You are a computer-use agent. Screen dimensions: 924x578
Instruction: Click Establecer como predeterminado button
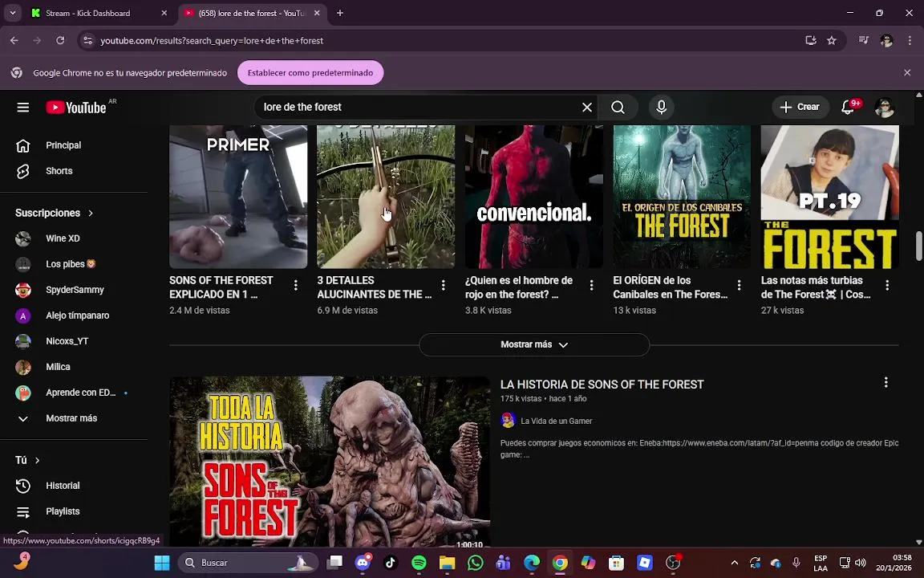310,72
